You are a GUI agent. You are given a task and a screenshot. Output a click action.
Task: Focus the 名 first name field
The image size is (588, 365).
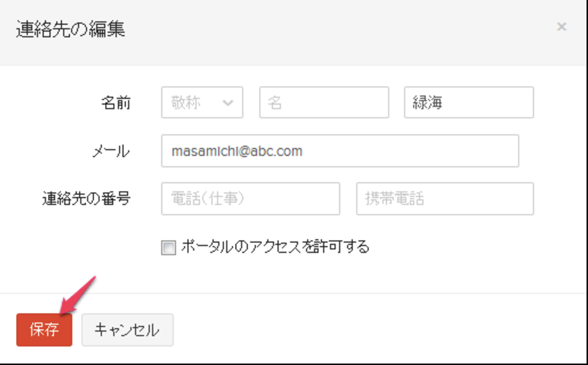(x=322, y=103)
